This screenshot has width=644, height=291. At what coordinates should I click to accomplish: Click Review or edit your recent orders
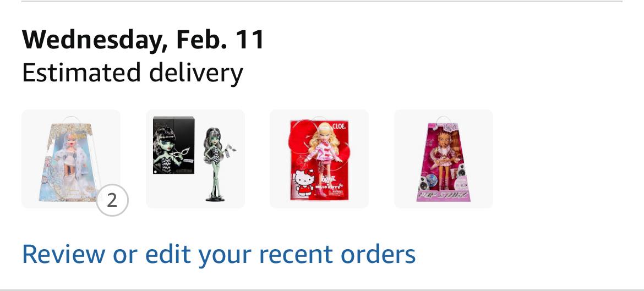coord(219,254)
